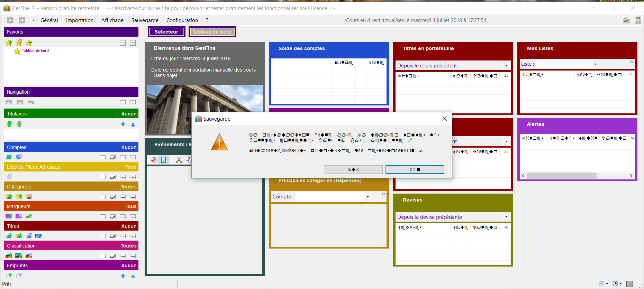Open the Configuration menu
This screenshot has height=289, width=644.
(182, 20)
